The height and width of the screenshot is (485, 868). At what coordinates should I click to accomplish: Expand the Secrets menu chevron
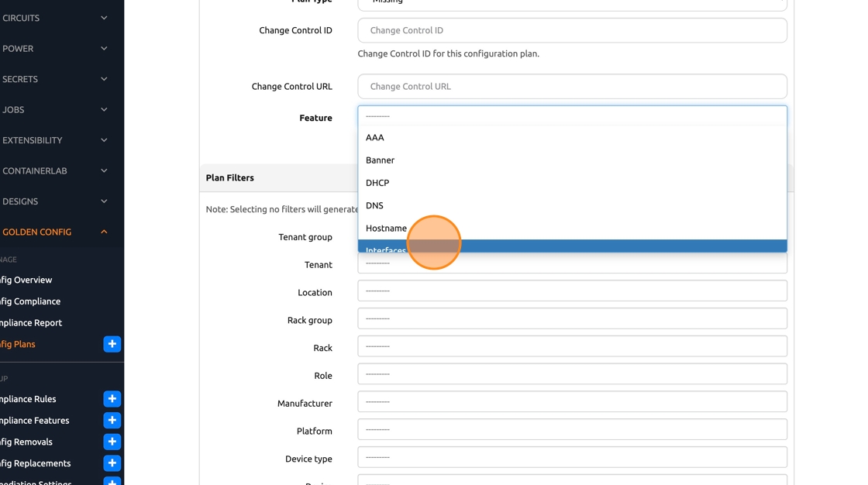pyautogui.click(x=104, y=79)
